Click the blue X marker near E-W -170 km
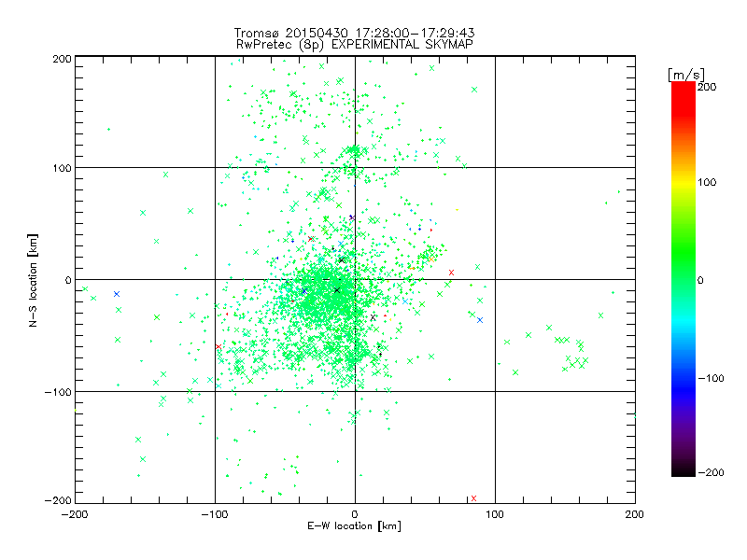Image resolution: width=747 pixels, height=560 pixels. [117, 294]
